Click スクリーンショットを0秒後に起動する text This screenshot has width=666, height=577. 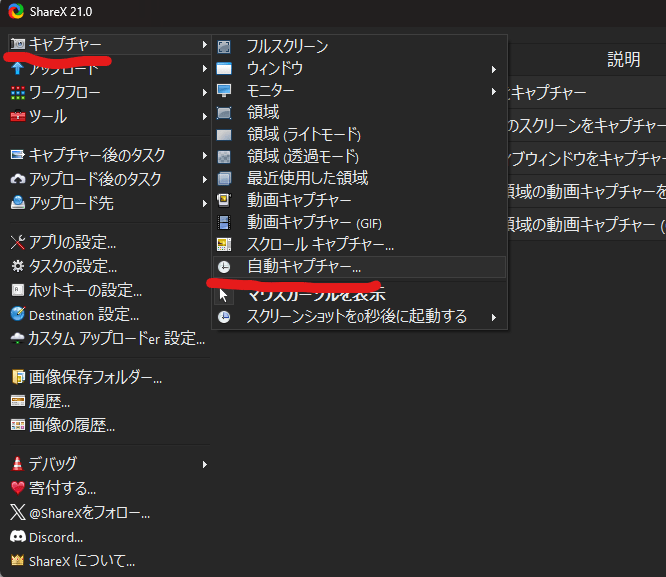357,317
